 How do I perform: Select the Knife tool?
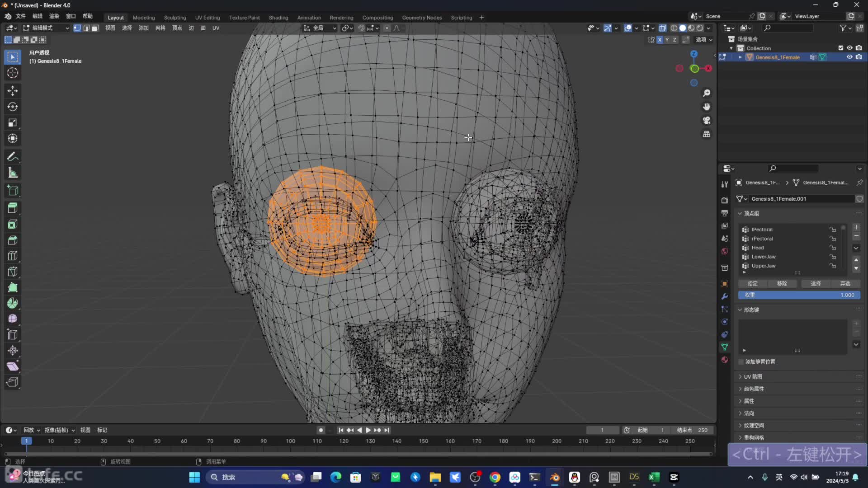13,272
